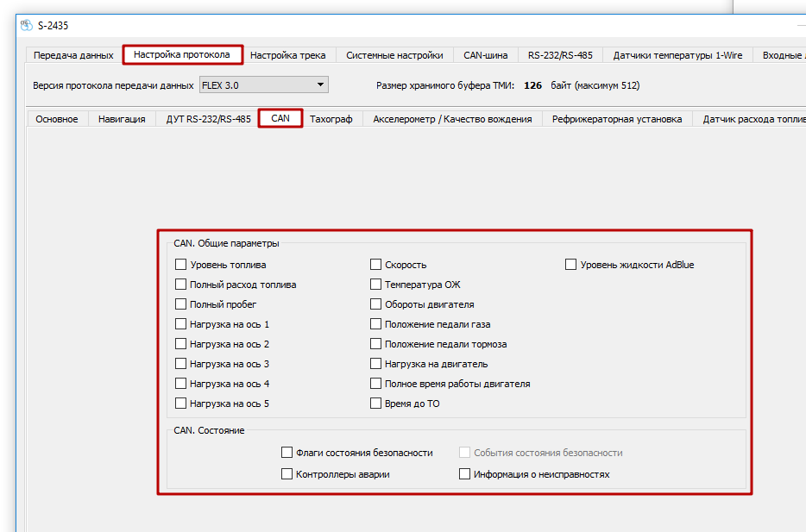Select the Навигация sub-tab
The height and width of the screenshot is (532, 806).
pos(122,119)
